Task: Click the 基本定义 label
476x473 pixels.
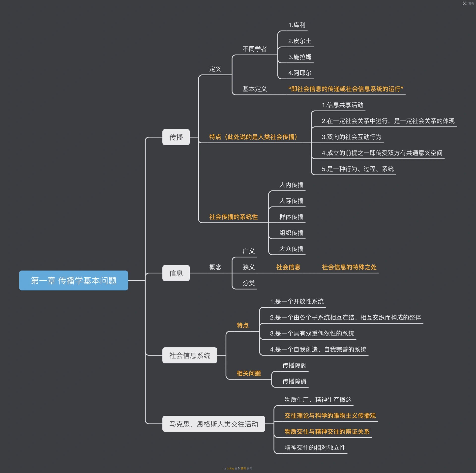Action: click(x=255, y=89)
